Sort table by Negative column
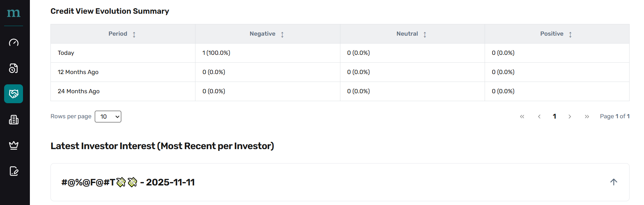The height and width of the screenshot is (205, 644). 282,34
